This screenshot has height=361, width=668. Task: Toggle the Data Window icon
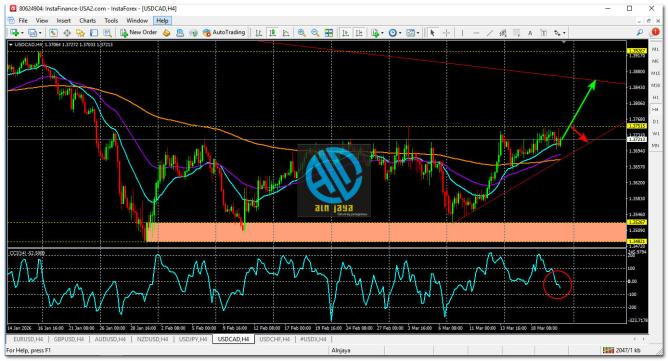tap(67, 33)
